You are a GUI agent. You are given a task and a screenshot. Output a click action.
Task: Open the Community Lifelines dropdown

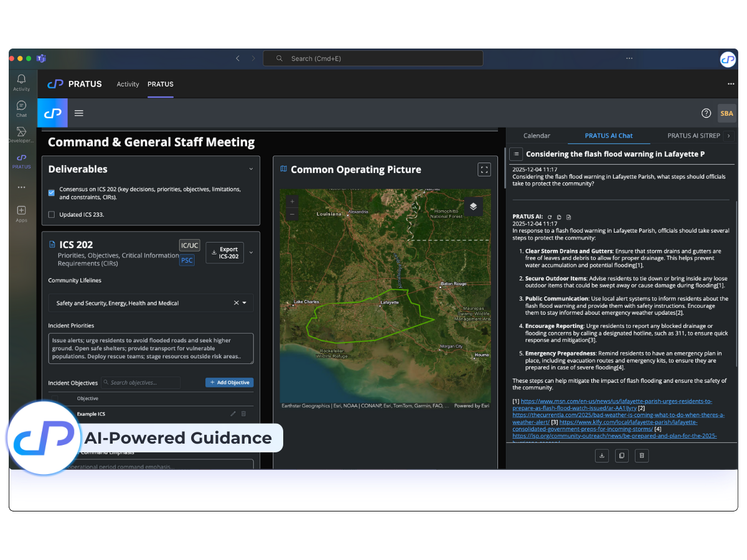point(244,303)
